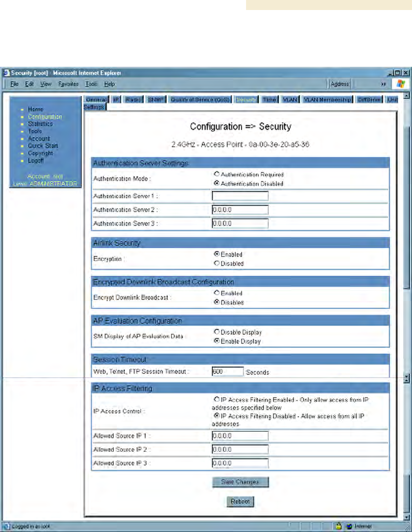Click the Internet zone globe icon

pyautogui.click(x=349, y=526)
